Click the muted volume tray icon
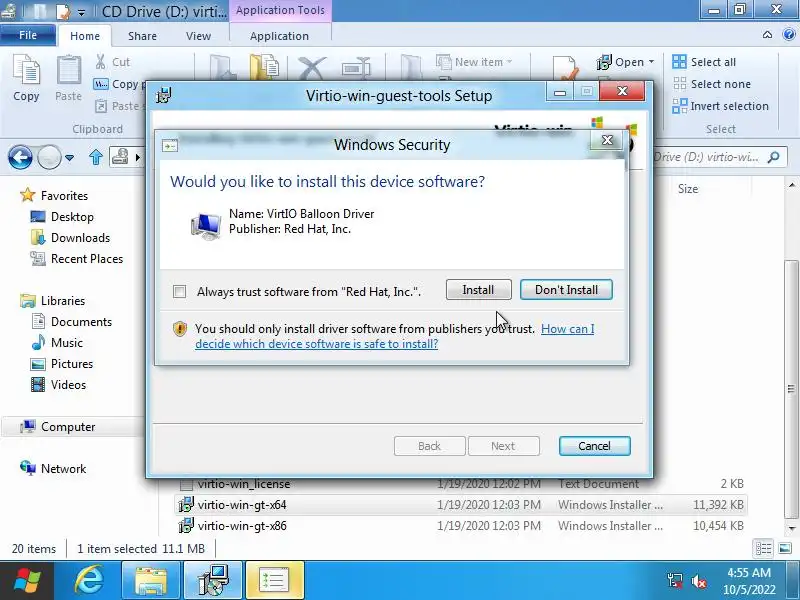 [x=698, y=581]
